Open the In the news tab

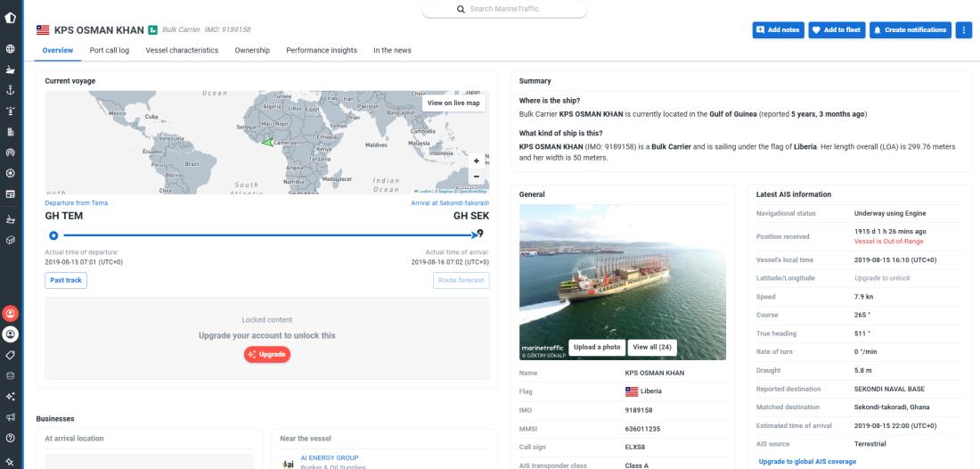click(x=393, y=50)
